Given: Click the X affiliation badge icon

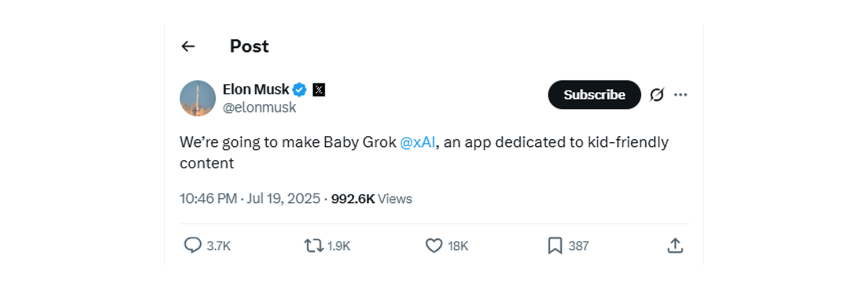Looking at the screenshot, I should pos(319,90).
